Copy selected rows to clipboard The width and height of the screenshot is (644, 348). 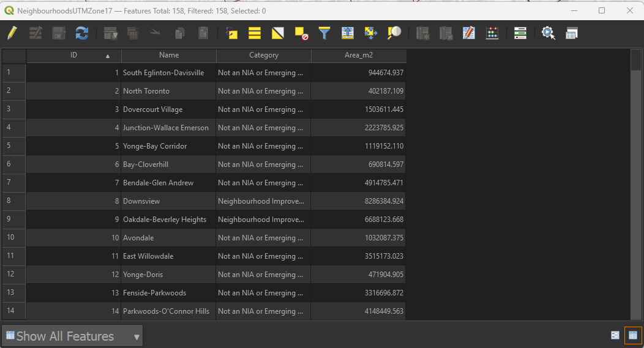click(179, 33)
